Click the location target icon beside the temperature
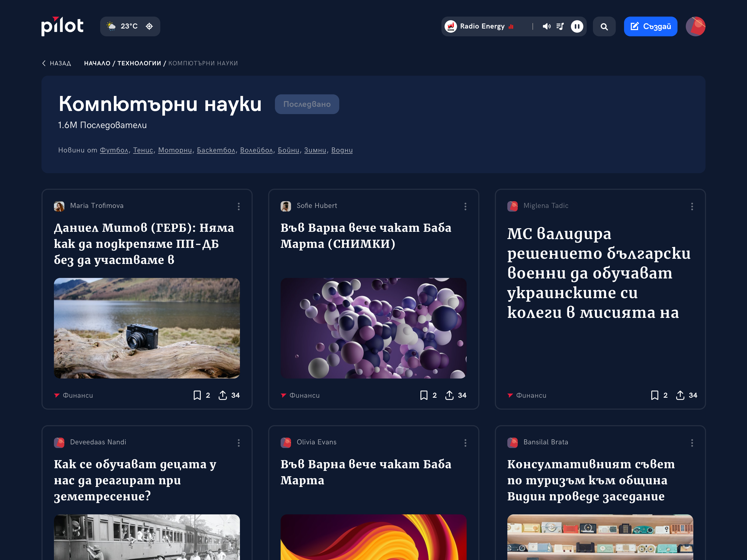 click(x=149, y=26)
